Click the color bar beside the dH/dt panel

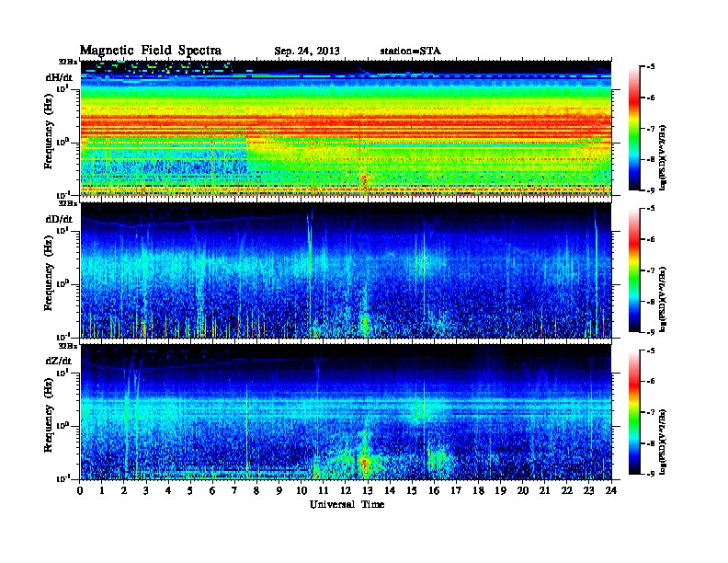click(x=634, y=128)
